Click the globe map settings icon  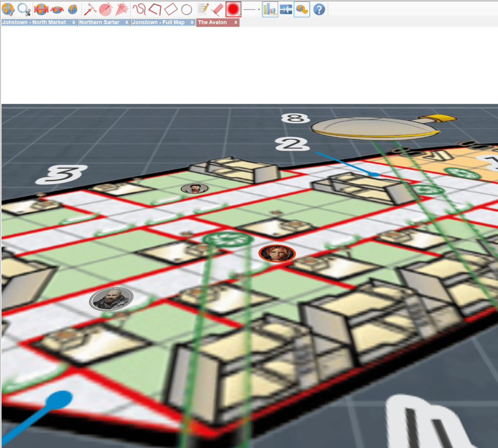(x=8, y=9)
